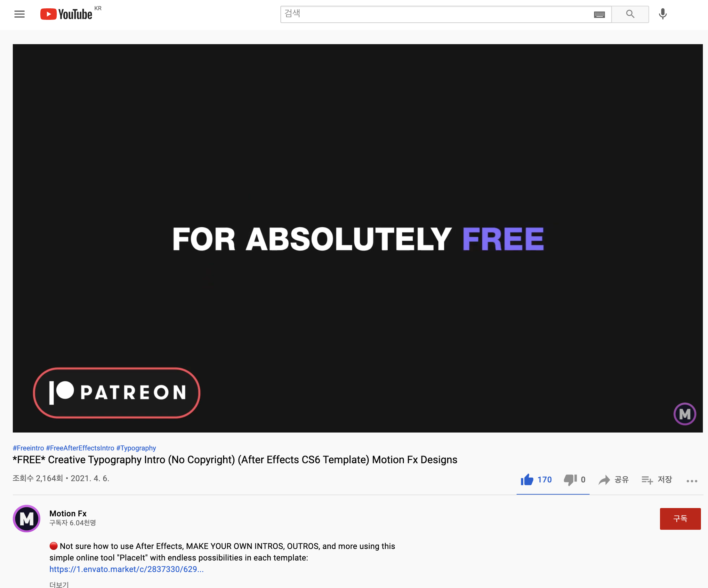708x588 pixels.
Task: Open the hamburger guide menu
Action: pos(20,14)
